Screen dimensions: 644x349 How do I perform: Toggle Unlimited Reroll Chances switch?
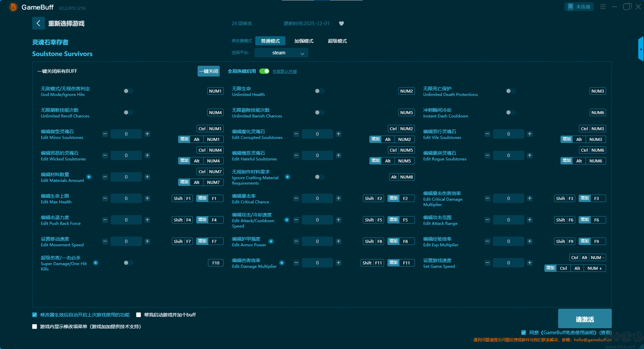pyautogui.click(x=128, y=112)
